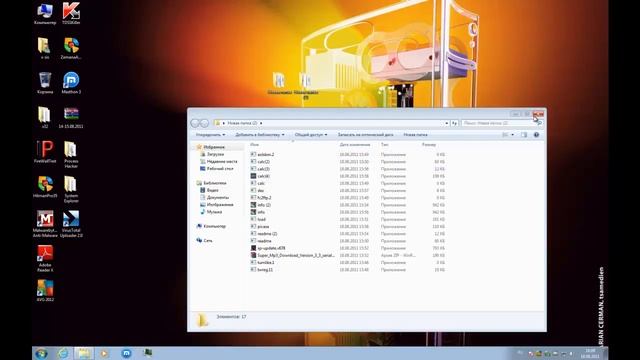Select Рабочий стол in the navigation pane

pyautogui.click(x=217, y=169)
